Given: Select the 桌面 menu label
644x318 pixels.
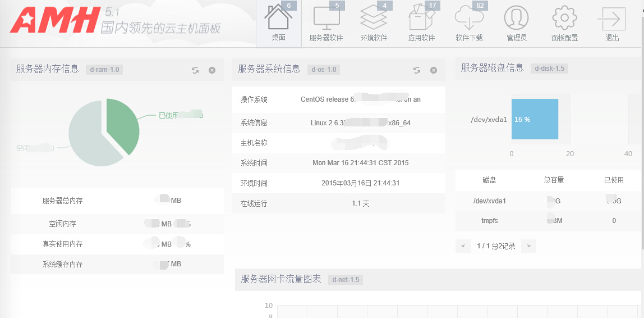Looking at the screenshot, I should tap(278, 38).
